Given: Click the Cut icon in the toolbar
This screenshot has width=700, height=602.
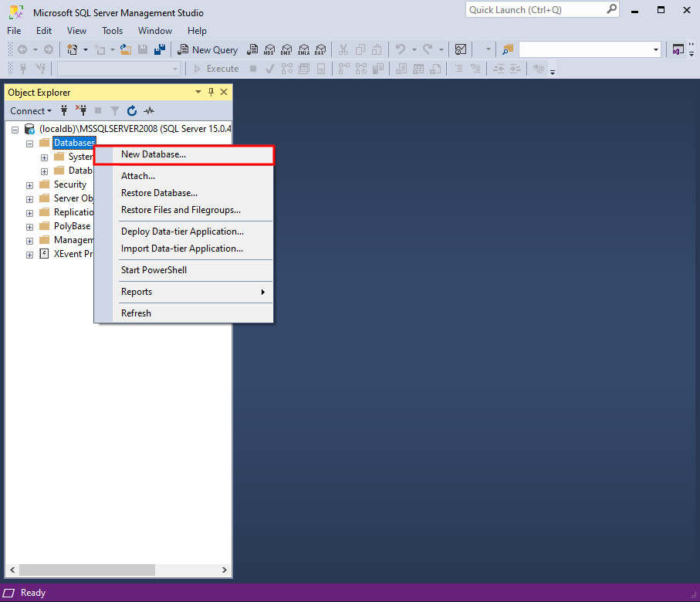Looking at the screenshot, I should pos(343,49).
